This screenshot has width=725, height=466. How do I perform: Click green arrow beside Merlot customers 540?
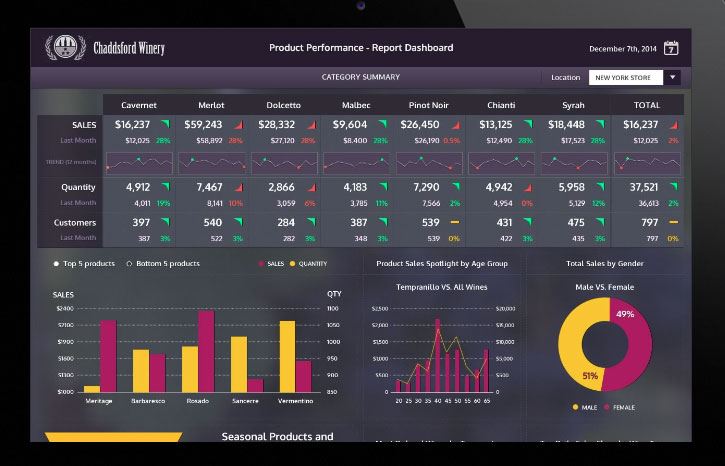239,222
